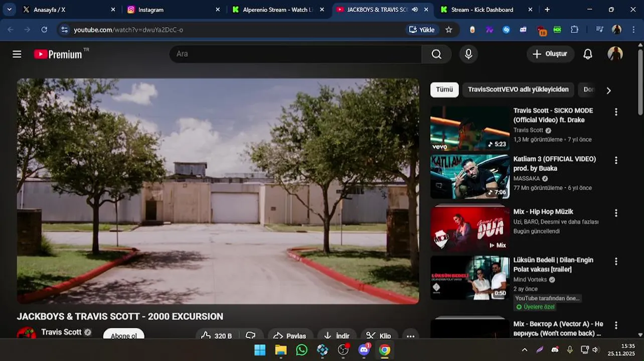Click the youtube.com address bar URL
The height and width of the screenshot is (361, 644).
pos(128,30)
